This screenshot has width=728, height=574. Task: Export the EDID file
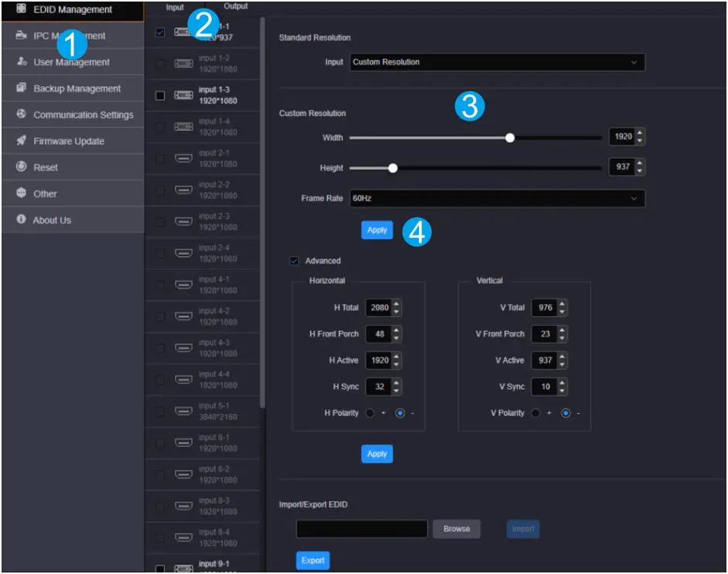coord(313,561)
